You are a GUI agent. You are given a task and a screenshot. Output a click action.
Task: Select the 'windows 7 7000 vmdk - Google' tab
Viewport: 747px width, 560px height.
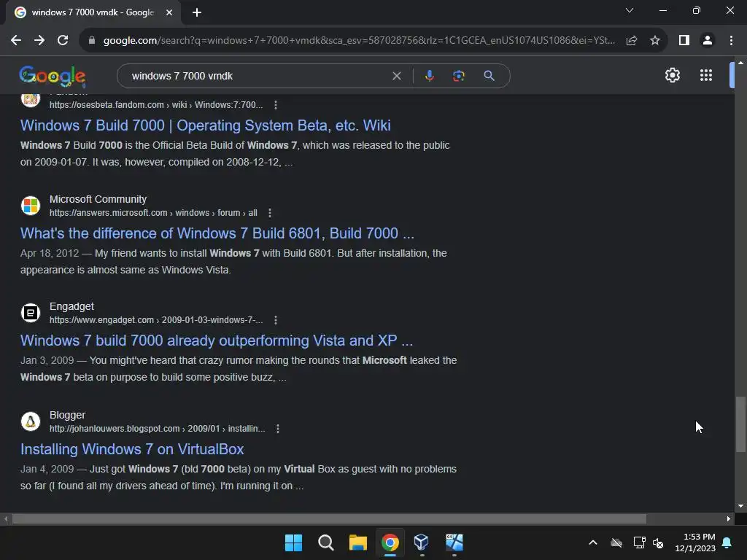(x=93, y=12)
